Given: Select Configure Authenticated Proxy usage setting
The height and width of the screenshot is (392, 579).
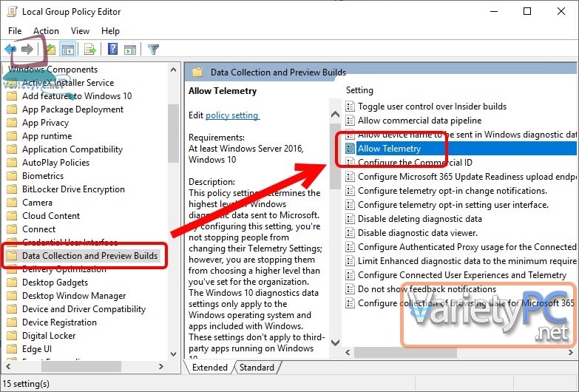Looking at the screenshot, I should (x=467, y=247).
